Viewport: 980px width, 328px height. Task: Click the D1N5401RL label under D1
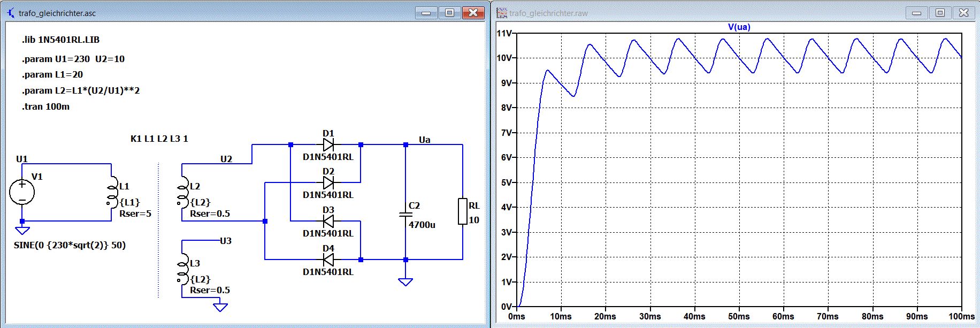click(x=328, y=157)
